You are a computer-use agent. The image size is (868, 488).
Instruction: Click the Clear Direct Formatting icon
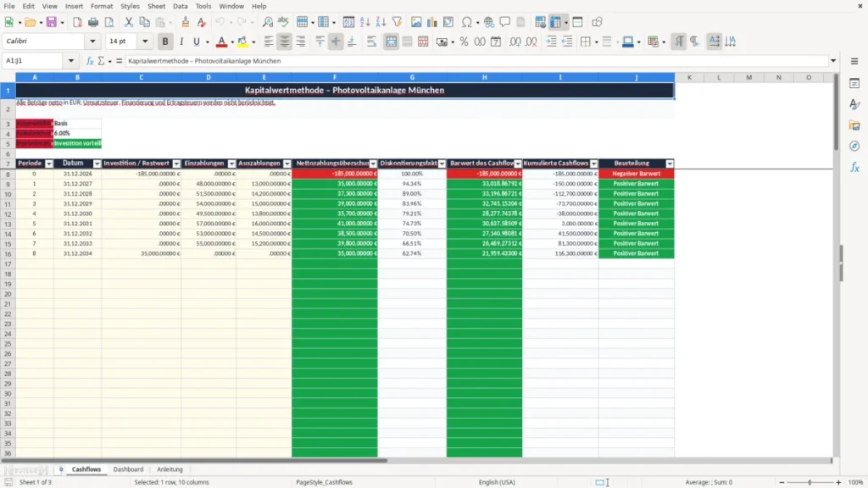(x=202, y=22)
